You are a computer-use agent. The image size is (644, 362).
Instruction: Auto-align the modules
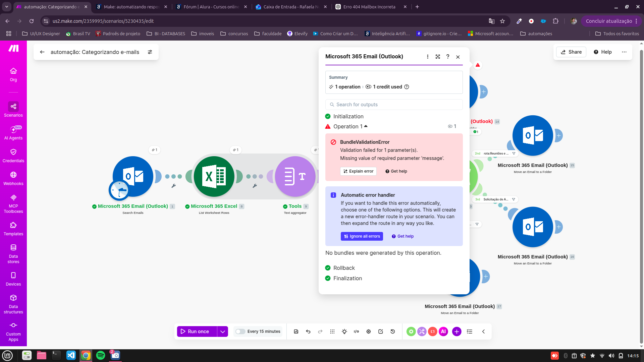point(332,331)
